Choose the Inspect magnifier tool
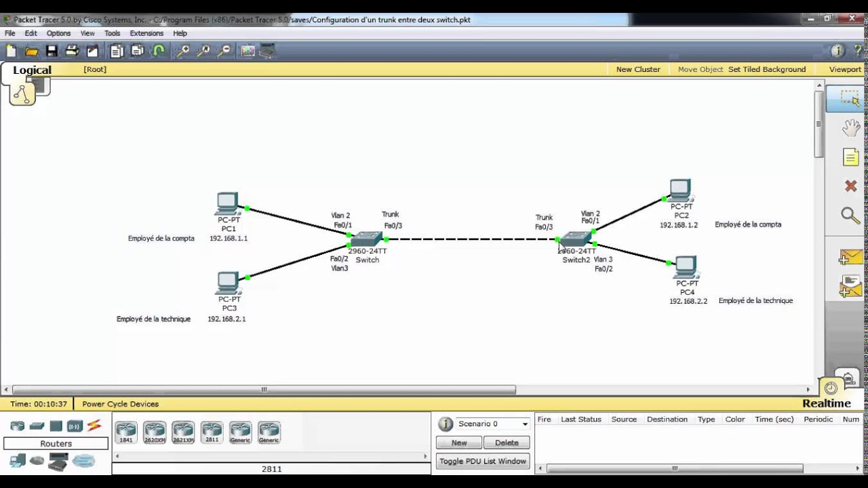Image resolution: width=868 pixels, height=488 pixels. (850, 216)
